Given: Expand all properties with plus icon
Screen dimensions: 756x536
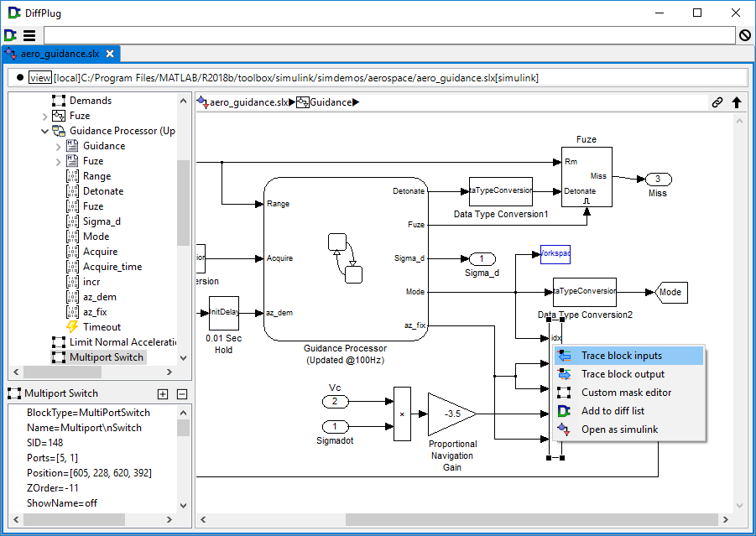Looking at the screenshot, I should coord(163,394).
